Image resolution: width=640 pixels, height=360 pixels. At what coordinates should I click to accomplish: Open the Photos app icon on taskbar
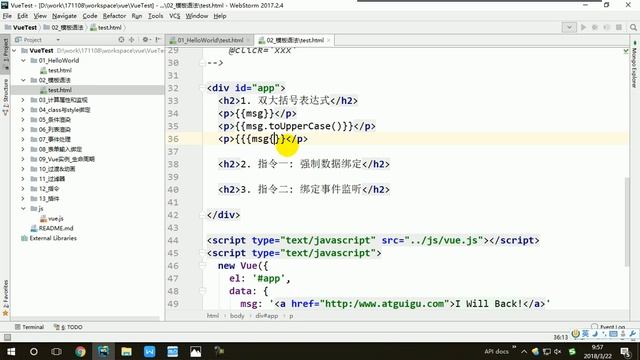pyautogui.click(x=196, y=351)
